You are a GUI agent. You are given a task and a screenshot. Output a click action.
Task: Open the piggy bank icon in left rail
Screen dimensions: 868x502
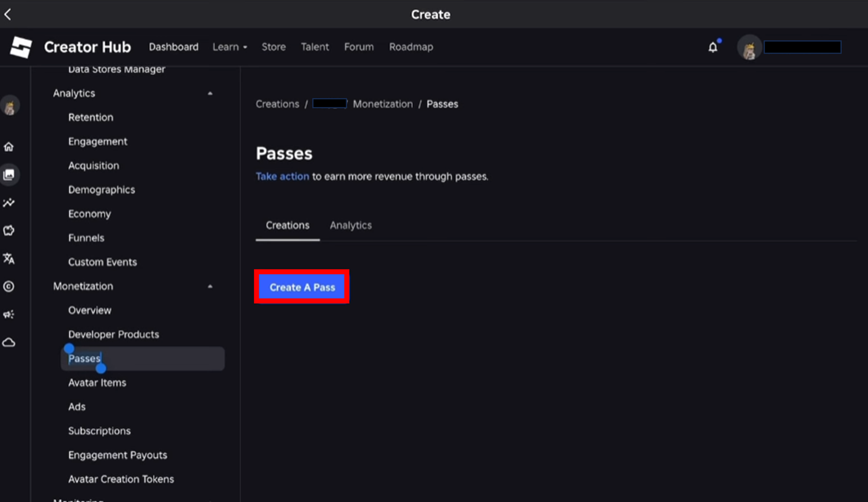pos(9,231)
